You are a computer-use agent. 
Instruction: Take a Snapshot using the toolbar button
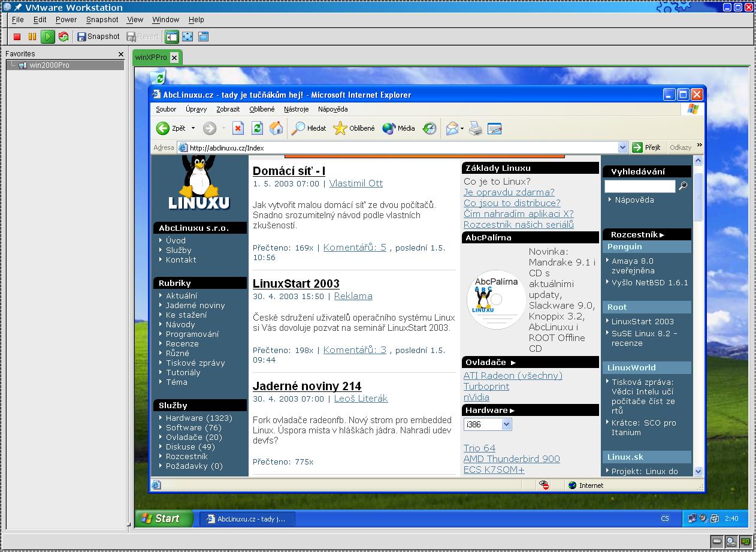(98, 37)
